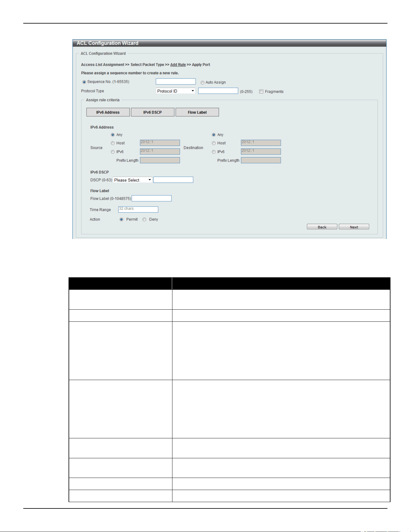
Task: Click the 'Select Packet Type' breadcrumb text
Action: click(x=147, y=65)
